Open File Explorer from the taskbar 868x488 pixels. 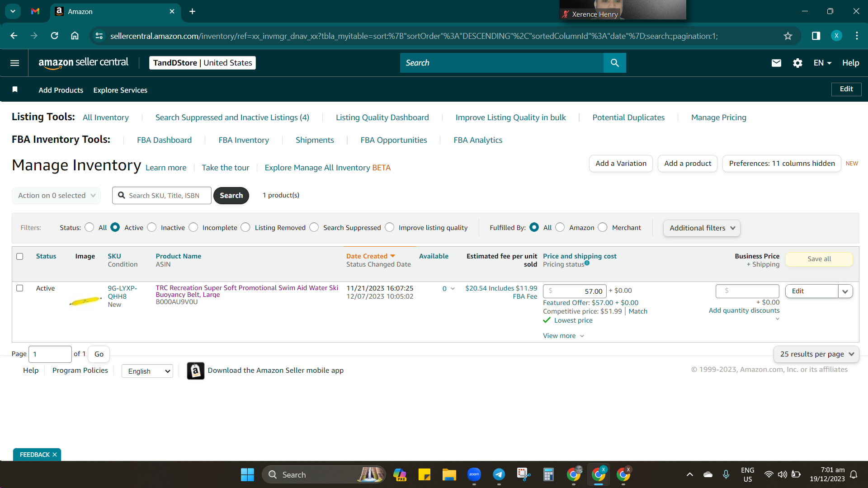(x=449, y=474)
